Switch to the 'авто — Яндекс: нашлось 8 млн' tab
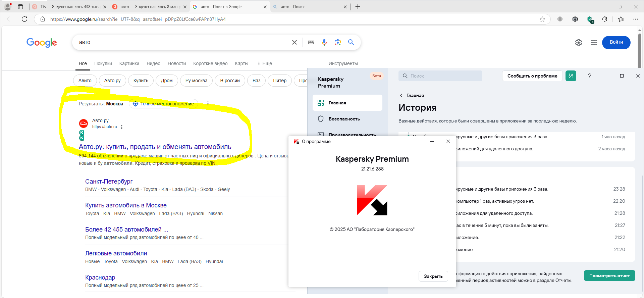The height and width of the screenshot is (298, 644). coord(149,7)
